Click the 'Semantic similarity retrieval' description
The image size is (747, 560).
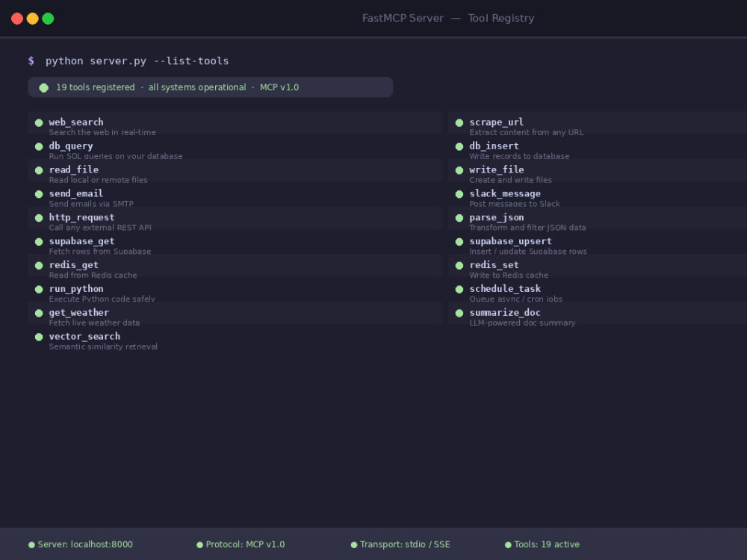point(103,347)
